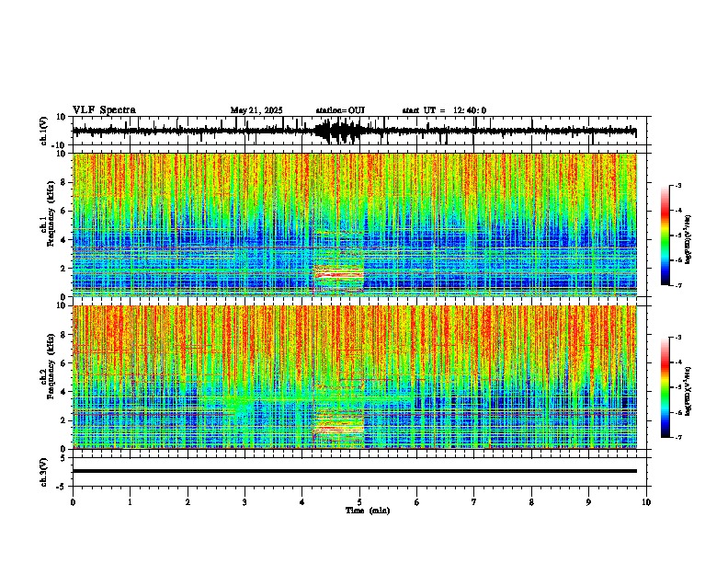Click the ch.1 waveform burst near minute 4.5
The width and height of the screenshot is (728, 563).
point(337,131)
